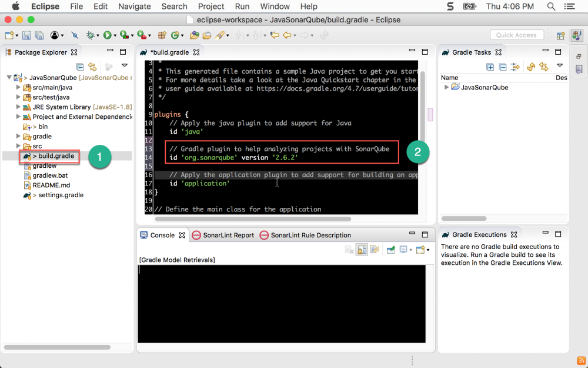Go Back using yellow left arrow
The width and height of the screenshot is (588, 368).
coord(288,35)
